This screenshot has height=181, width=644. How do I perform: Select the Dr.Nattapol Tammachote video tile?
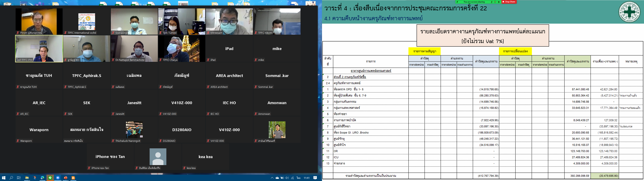pos(134,48)
